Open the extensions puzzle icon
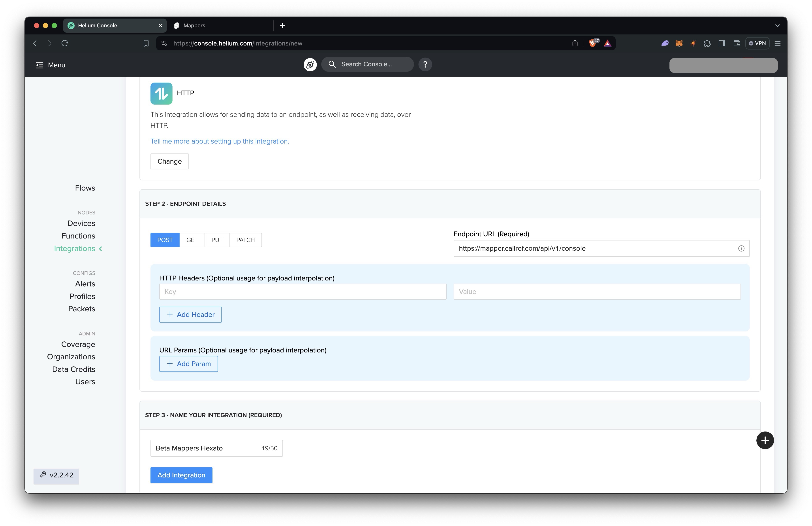 [707, 43]
